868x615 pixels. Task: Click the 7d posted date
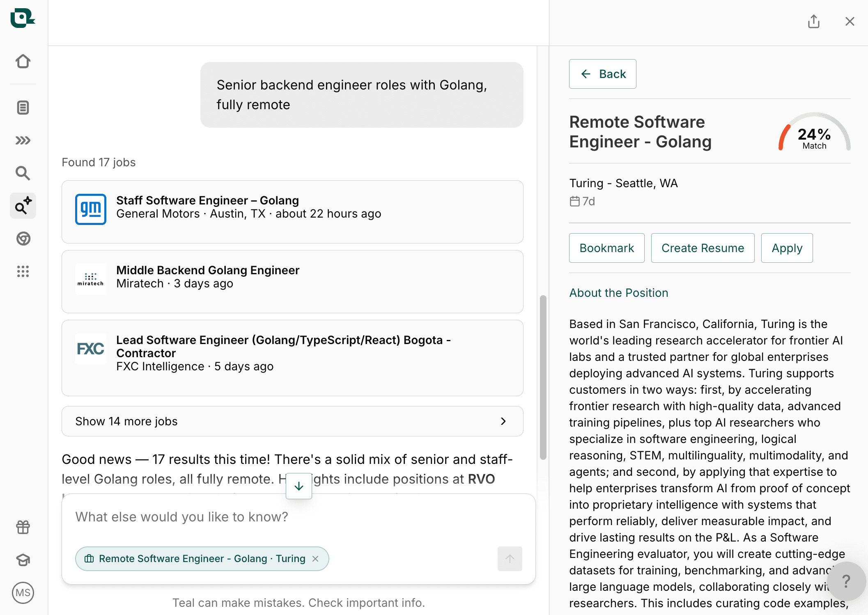pyautogui.click(x=583, y=201)
